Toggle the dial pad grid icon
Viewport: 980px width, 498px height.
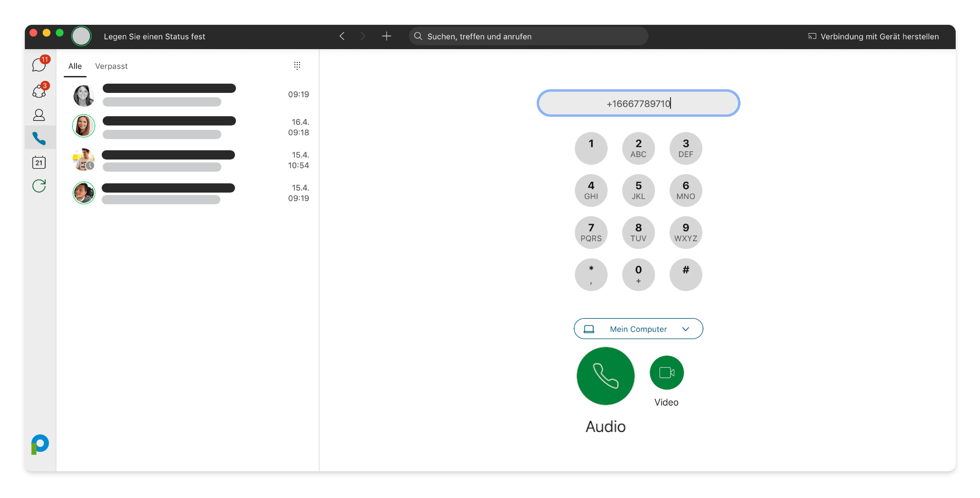click(x=297, y=66)
